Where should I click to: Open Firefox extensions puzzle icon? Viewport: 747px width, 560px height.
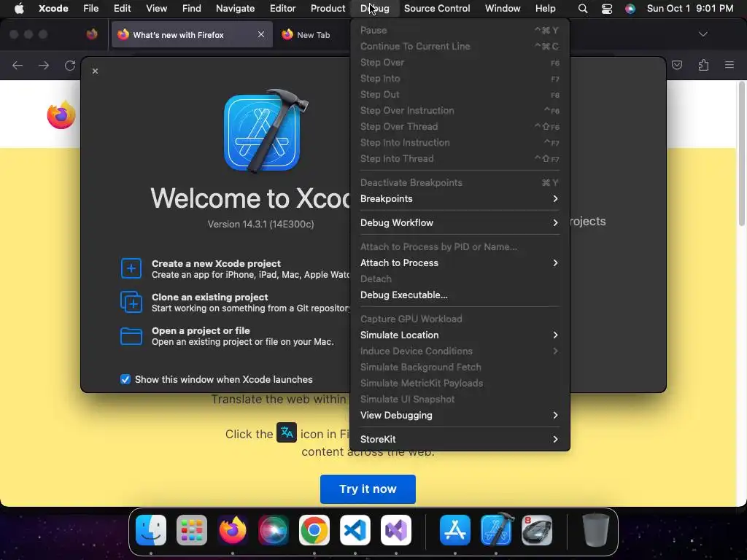703,65
